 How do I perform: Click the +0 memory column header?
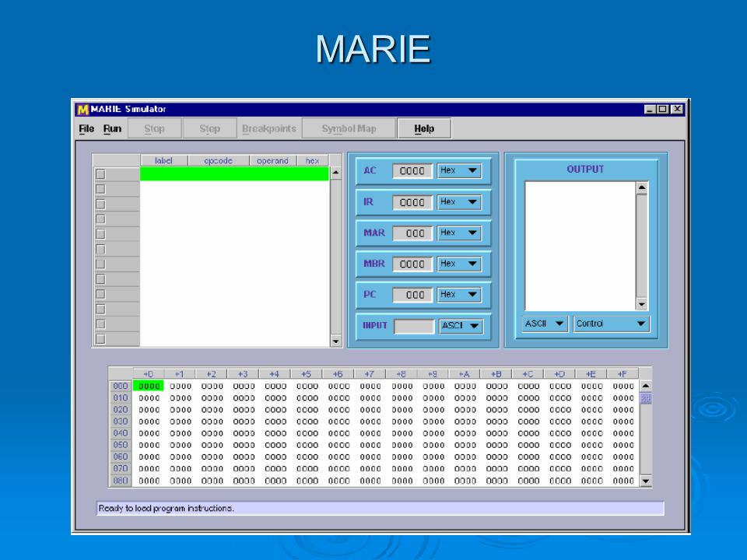point(148,374)
